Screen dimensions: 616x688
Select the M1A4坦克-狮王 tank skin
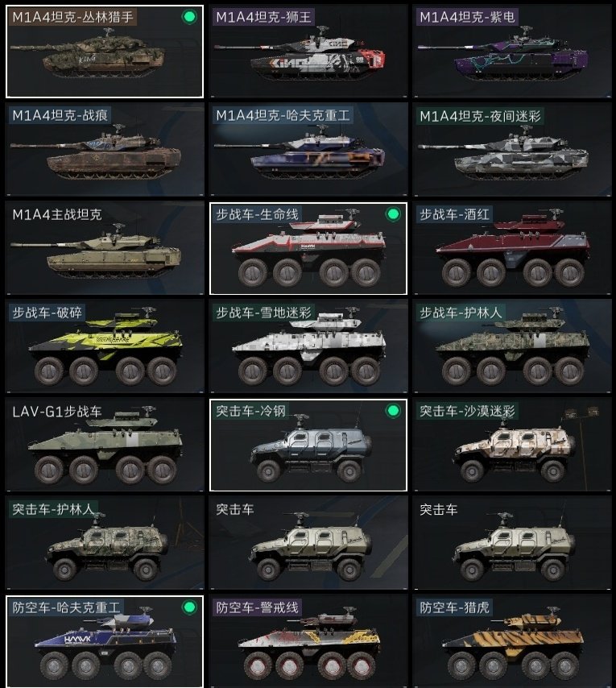(308, 52)
